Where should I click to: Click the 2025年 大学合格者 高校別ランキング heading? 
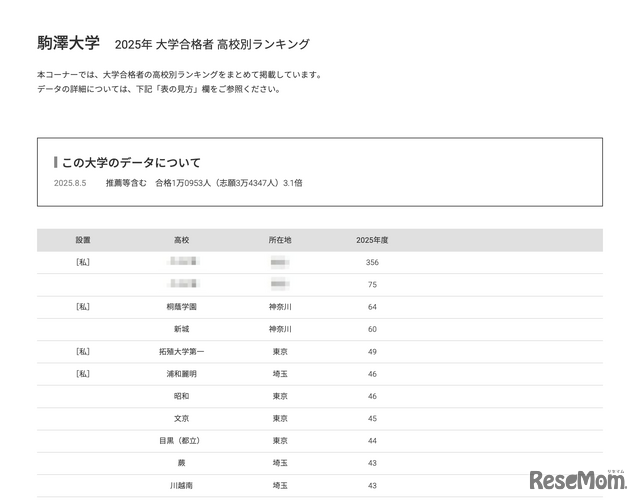[212, 44]
